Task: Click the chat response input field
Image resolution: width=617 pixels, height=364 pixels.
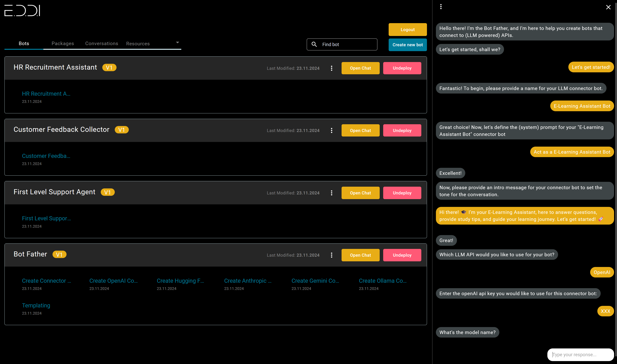Action: pos(580,354)
